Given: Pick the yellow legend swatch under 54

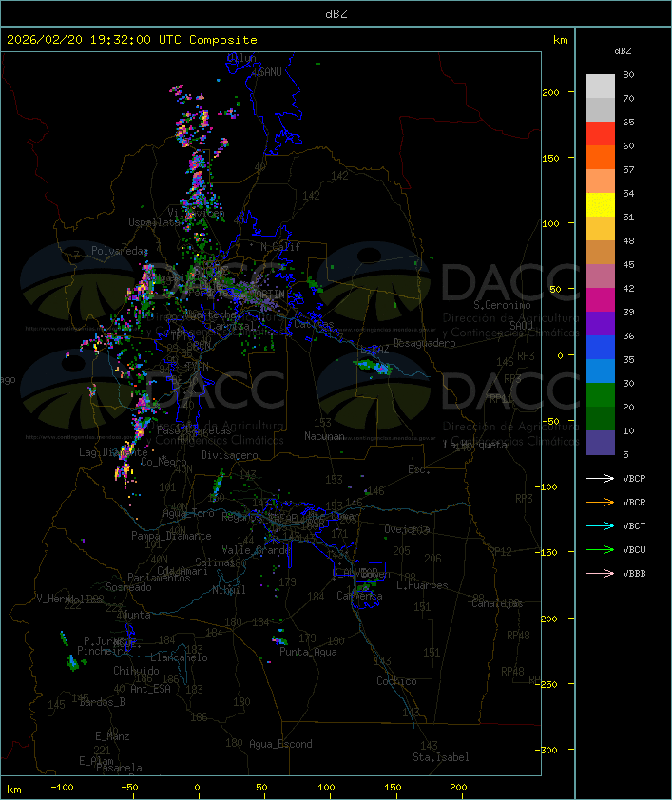Looking at the screenshot, I should pyautogui.click(x=600, y=205).
